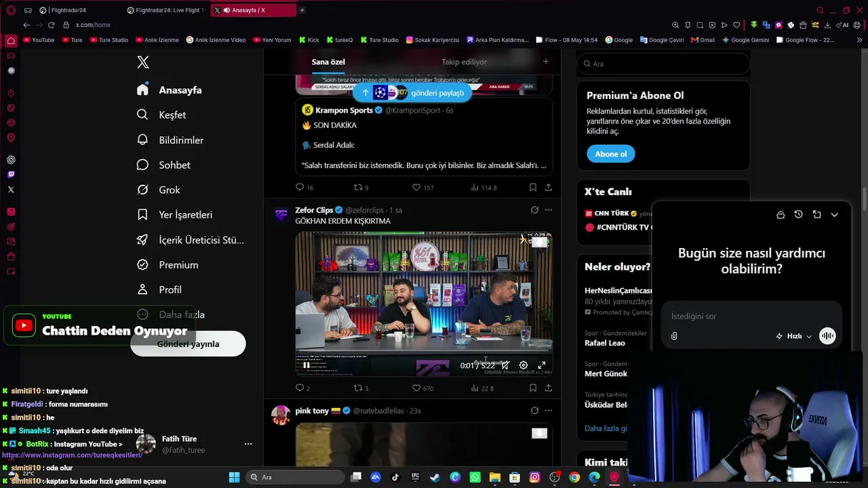868x488 pixels.
Task: Pause the Zefor Clips video
Action: (x=307, y=365)
